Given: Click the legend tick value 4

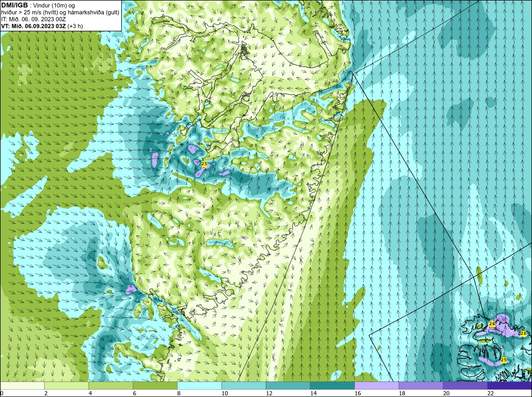Looking at the screenshot, I should [x=90, y=393].
